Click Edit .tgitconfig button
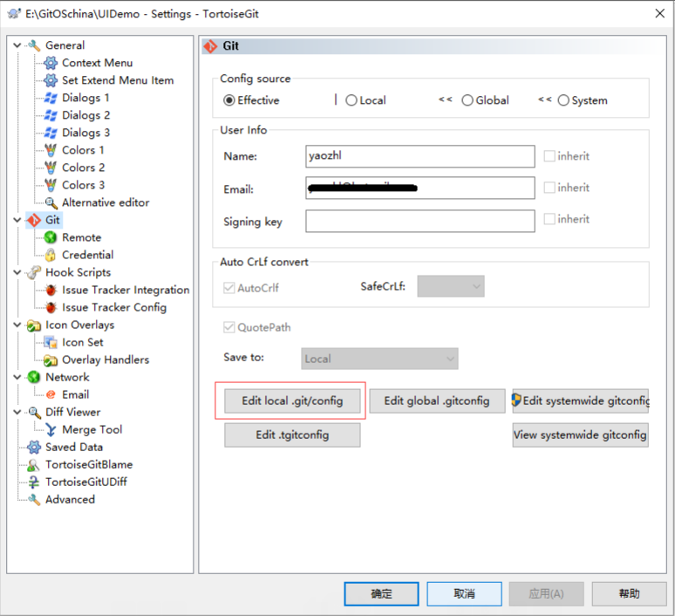Image resolution: width=675 pixels, height=616 pixels. pos(292,435)
